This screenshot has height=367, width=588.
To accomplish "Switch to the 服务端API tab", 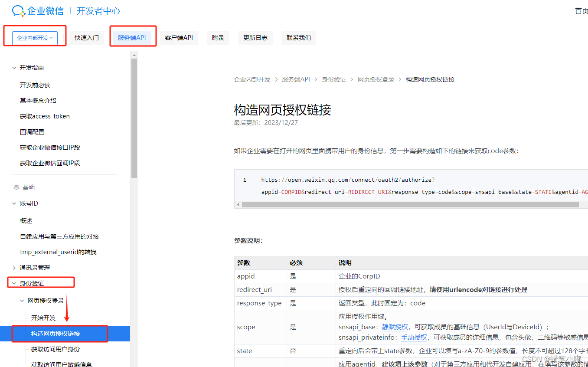I will [x=132, y=38].
